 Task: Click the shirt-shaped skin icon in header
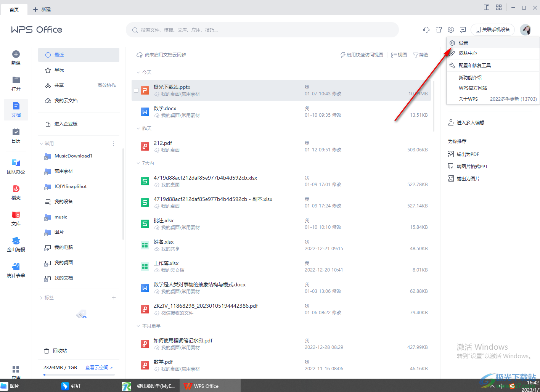click(x=439, y=30)
